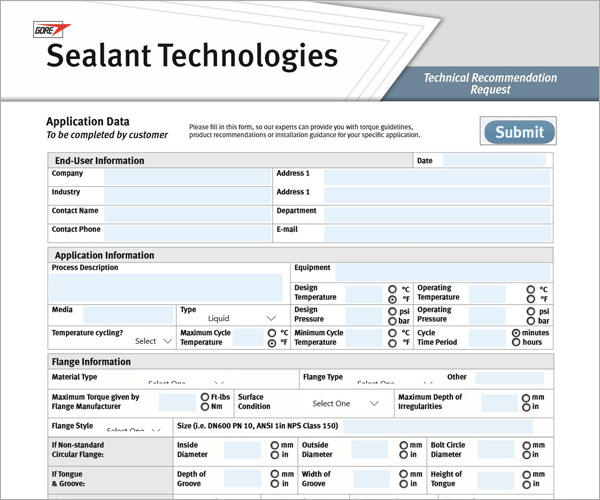Screen dimensions: 600x500
Task: Click the Department input field
Action: coord(437,215)
